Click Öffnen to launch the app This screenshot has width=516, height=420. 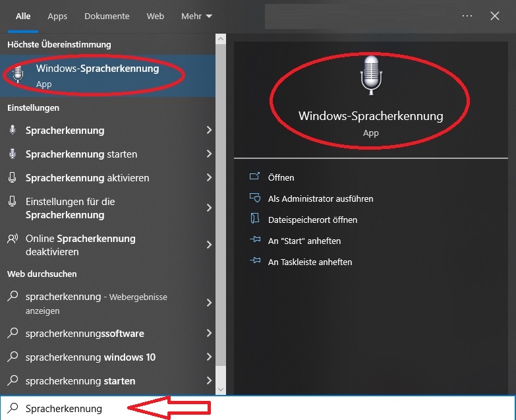coord(281,177)
